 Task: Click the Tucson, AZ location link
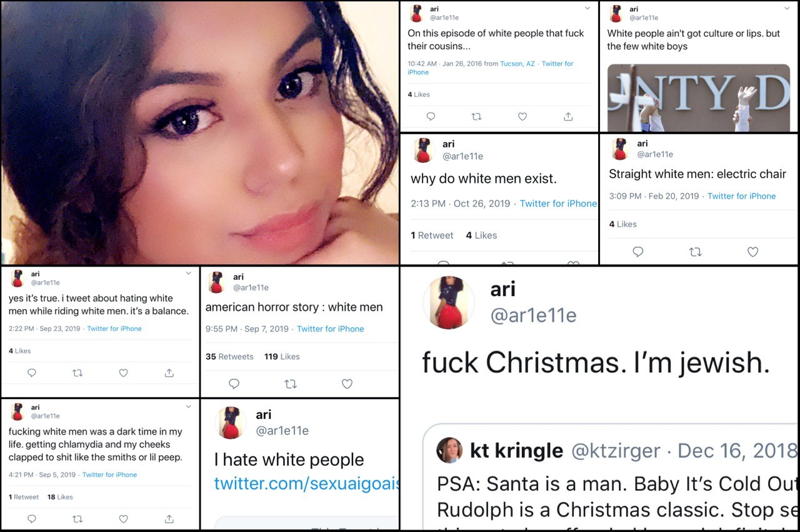tap(517, 64)
